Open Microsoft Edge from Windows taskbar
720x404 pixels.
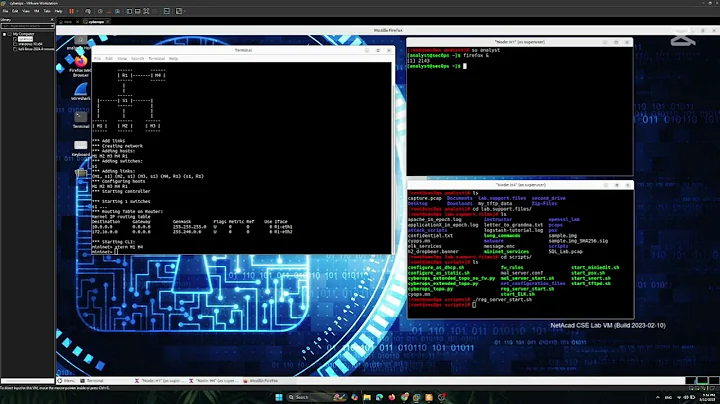coord(379,397)
